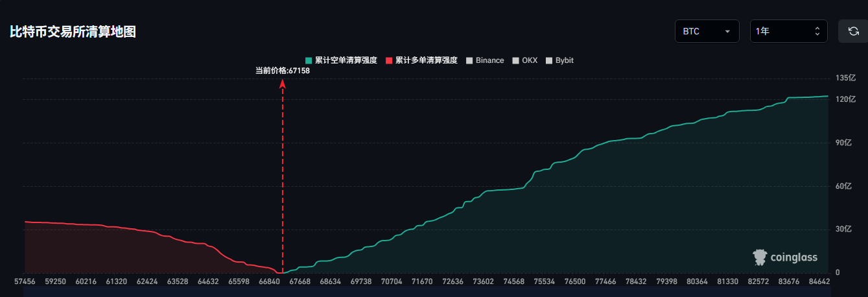Click the coinglass logo watermark
Screen dimensions: 868x297
click(x=785, y=257)
